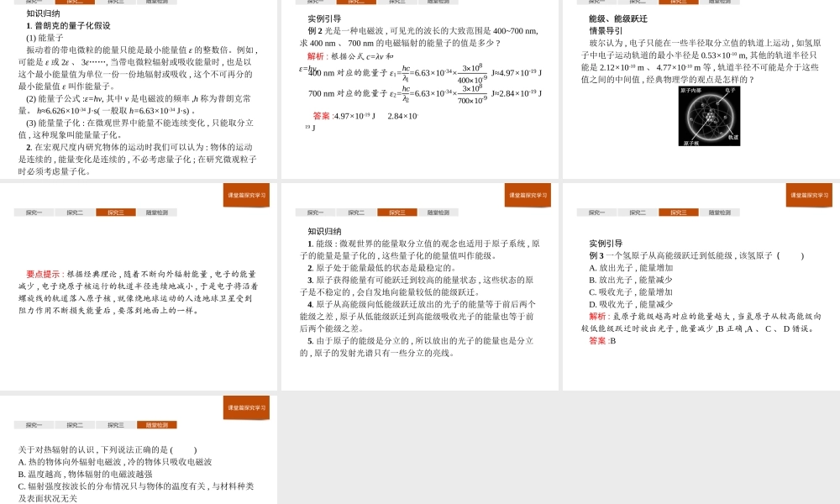Pick option D 吸收光子,能量减少
This screenshot has height=504, width=840.
click(631, 304)
